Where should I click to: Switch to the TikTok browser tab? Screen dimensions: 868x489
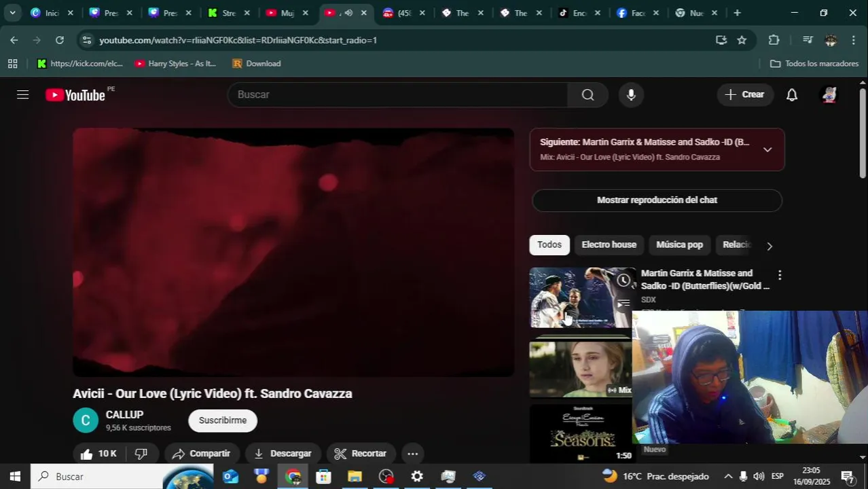tap(579, 13)
